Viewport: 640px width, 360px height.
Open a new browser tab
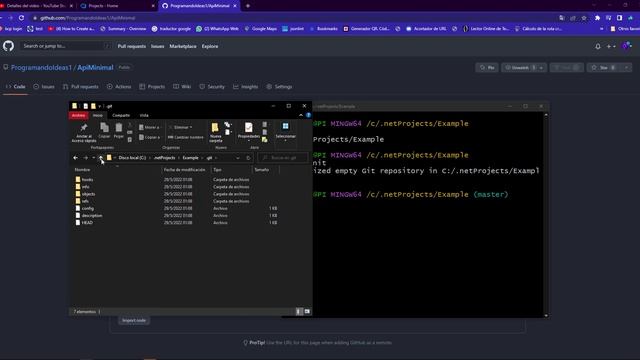tap(248, 6)
